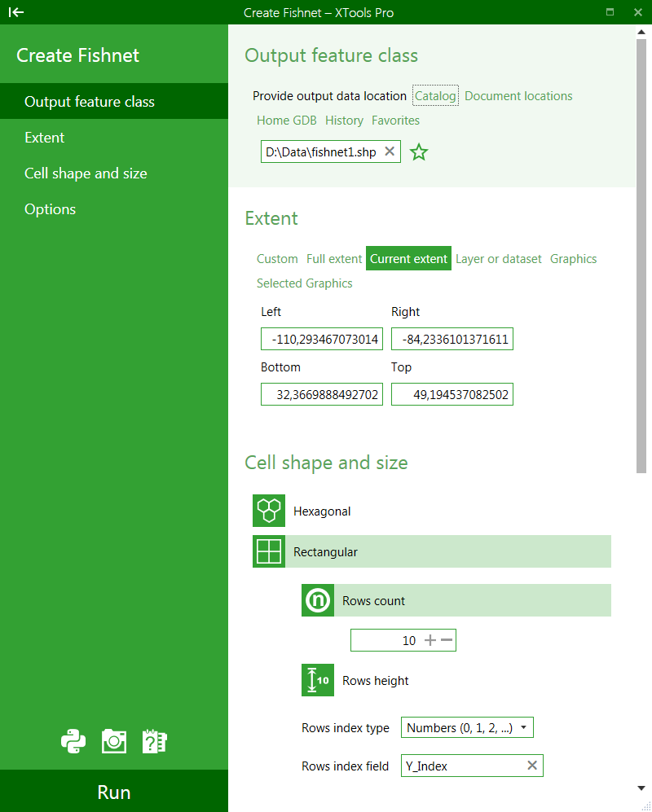Use Selected Graphics for extent
Viewport: 652px width, 812px height.
[305, 283]
